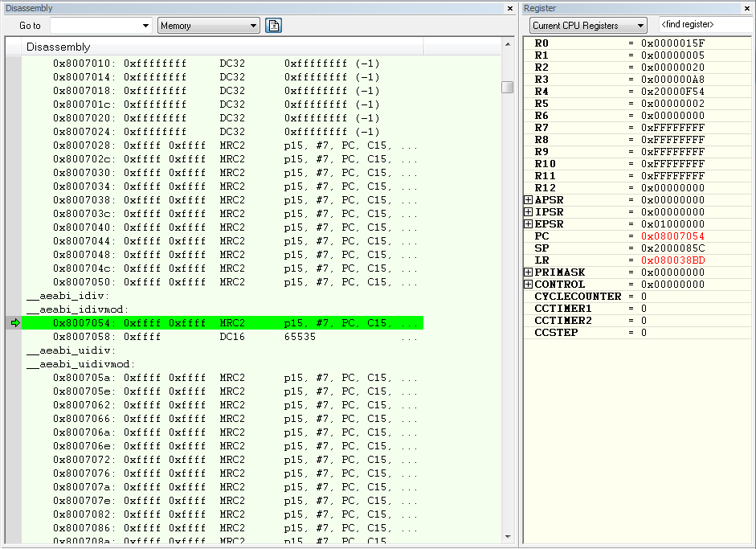Click the red PC value 0x08007054
This screenshot has width=756, height=549.
point(672,236)
